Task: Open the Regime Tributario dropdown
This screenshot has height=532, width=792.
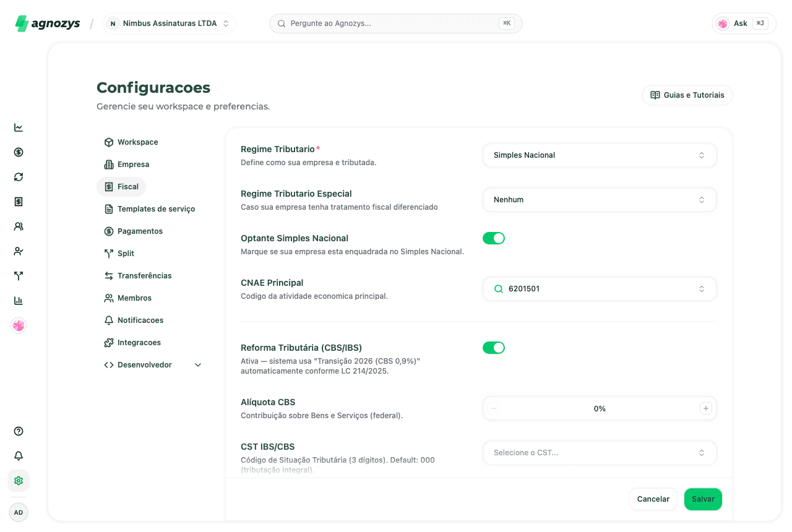Action: point(600,155)
